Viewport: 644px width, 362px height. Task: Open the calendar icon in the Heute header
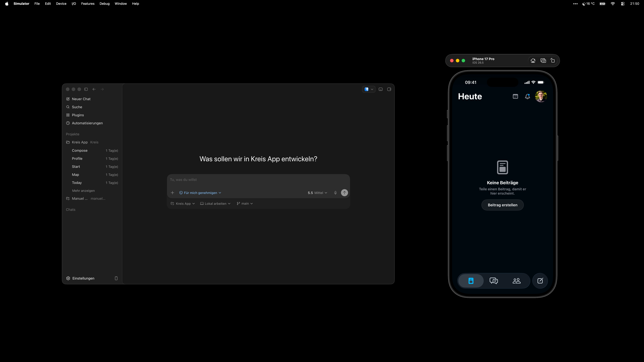(515, 96)
